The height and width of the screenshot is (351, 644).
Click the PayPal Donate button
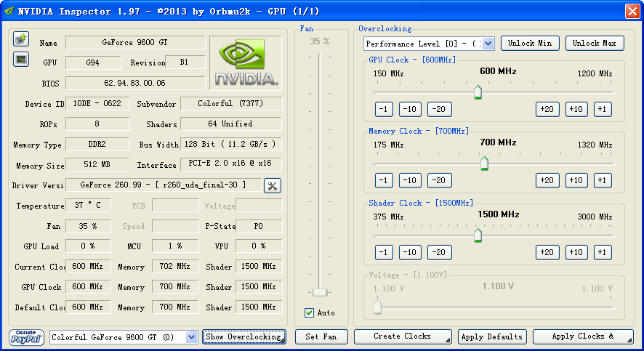[x=27, y=337]
